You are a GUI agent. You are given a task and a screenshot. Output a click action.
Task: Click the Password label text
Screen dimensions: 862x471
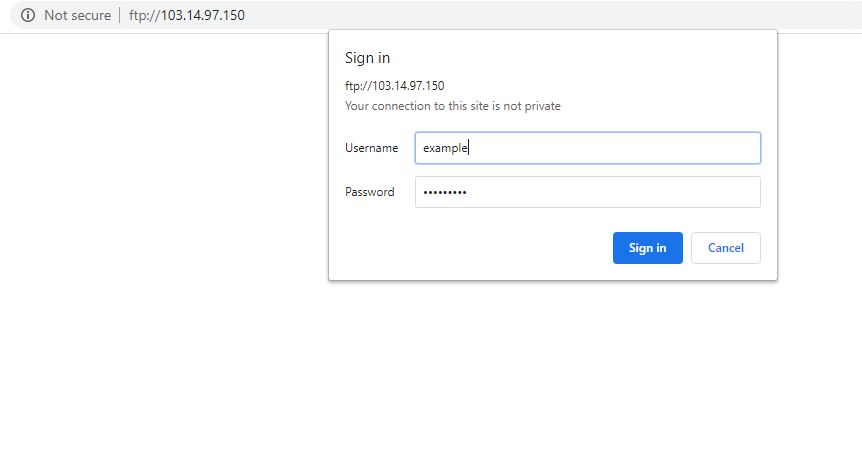tap(369, 192)
